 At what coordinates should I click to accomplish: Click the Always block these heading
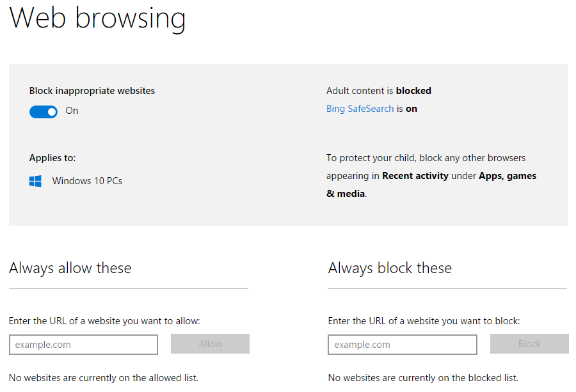(390, 268)
